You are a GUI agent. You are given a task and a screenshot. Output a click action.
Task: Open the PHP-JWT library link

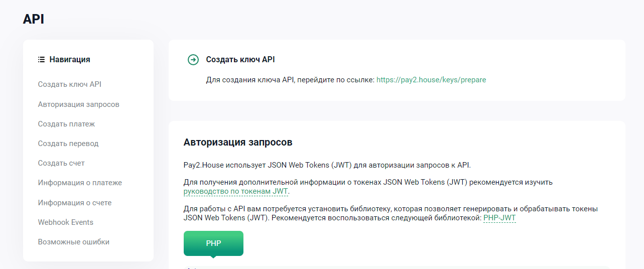(x=499, y=218)
